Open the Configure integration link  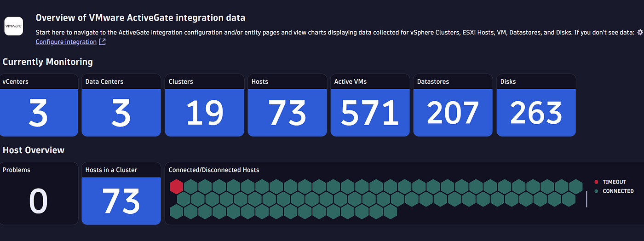66,42
